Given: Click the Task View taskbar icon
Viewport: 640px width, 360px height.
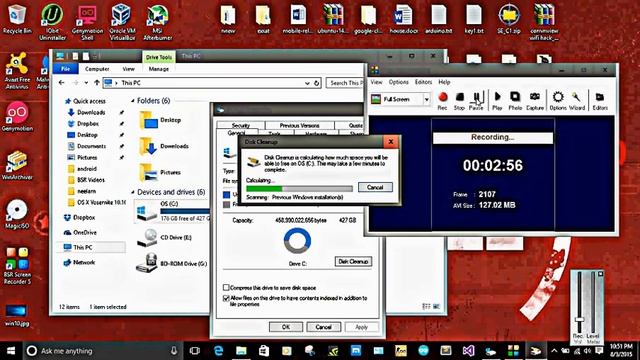Looking at the screenshot, I should pos(195,351).
